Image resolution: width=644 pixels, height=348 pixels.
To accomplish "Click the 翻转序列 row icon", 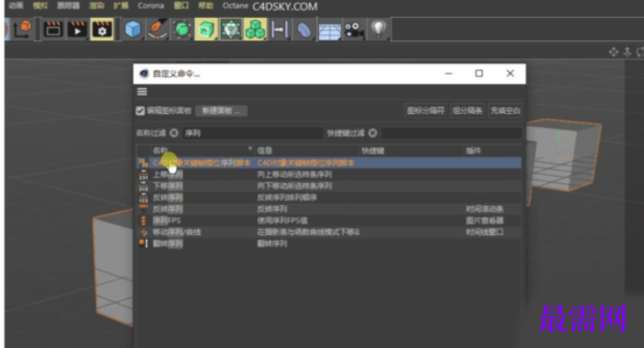I will click(143, 244).
